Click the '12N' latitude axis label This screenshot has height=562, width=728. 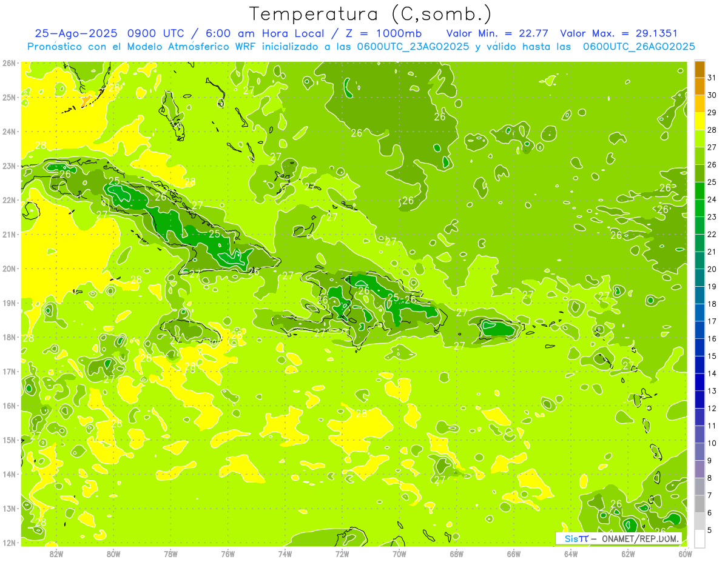click(x=9, y=543)
